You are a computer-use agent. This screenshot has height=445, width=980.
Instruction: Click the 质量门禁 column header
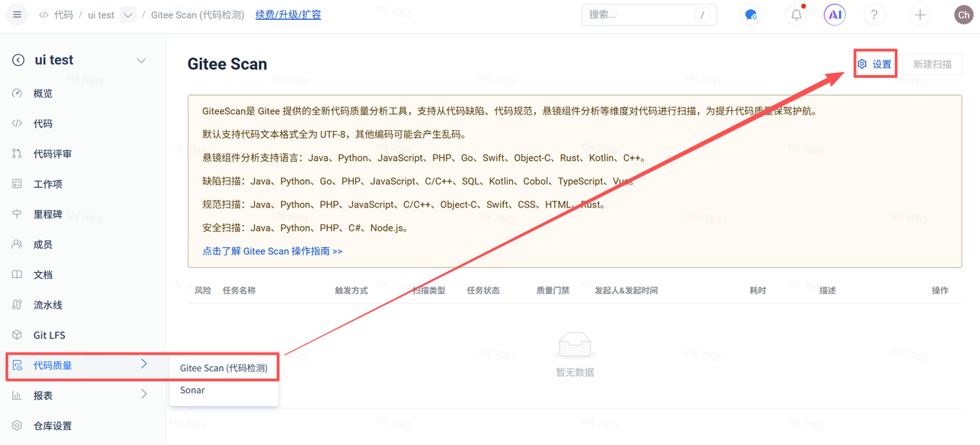pyautogui.click(x=553, y=290)
